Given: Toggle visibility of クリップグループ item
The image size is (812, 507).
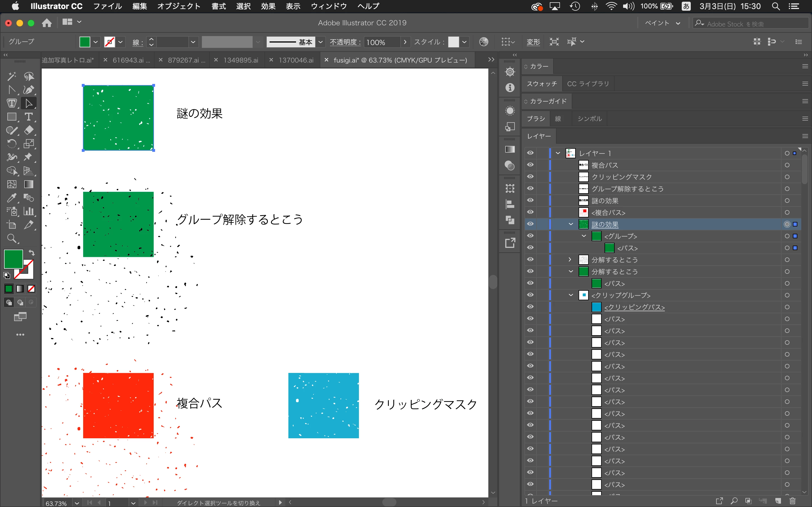Looking at the screenshot, I should coord(530,295).
